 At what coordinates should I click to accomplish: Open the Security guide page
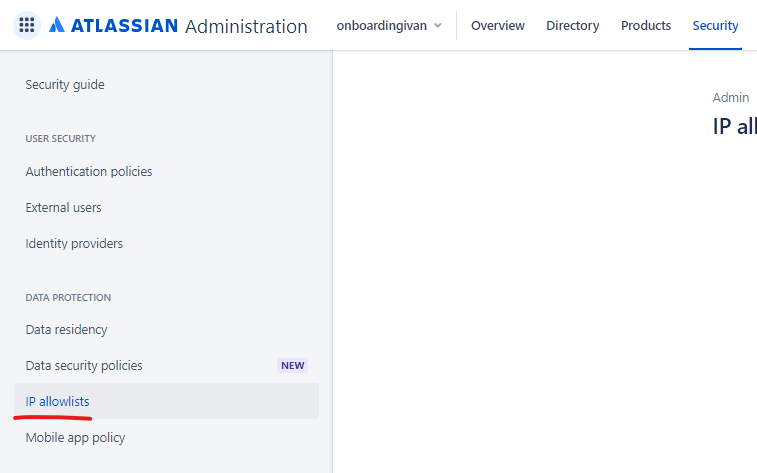(65, 84)
